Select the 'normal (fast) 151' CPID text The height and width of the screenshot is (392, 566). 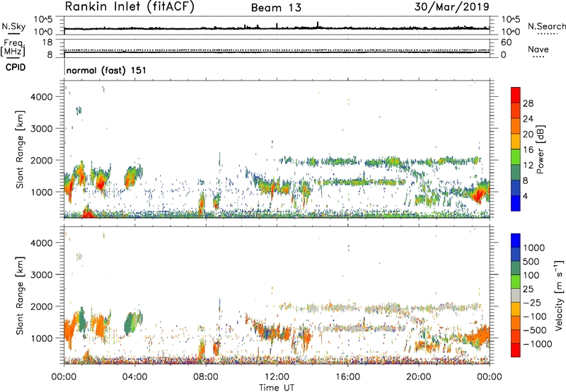click(107, 70)
